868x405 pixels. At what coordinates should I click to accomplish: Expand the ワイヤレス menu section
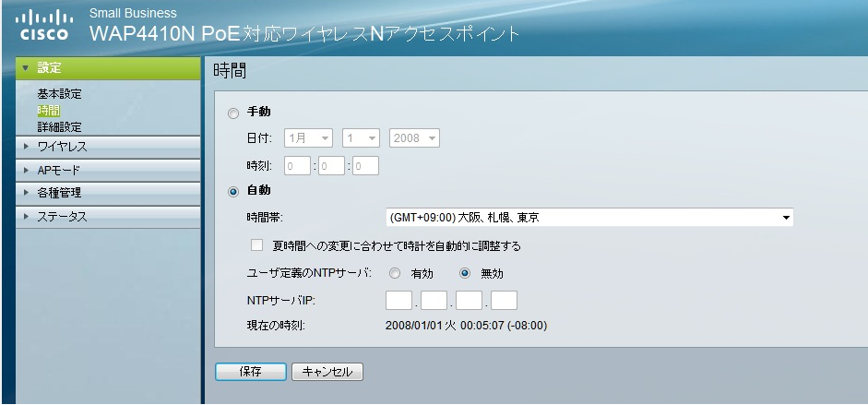pyautogui.click(x=108, y=148)
